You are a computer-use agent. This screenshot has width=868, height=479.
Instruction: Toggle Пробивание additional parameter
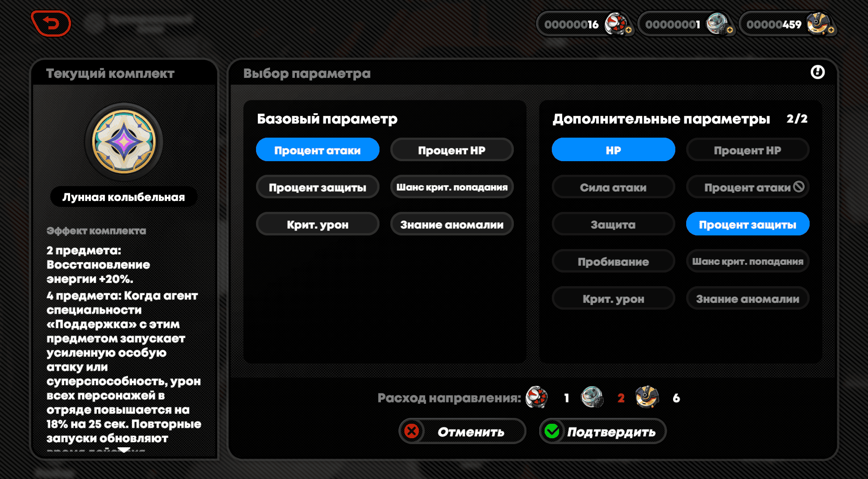613,261
